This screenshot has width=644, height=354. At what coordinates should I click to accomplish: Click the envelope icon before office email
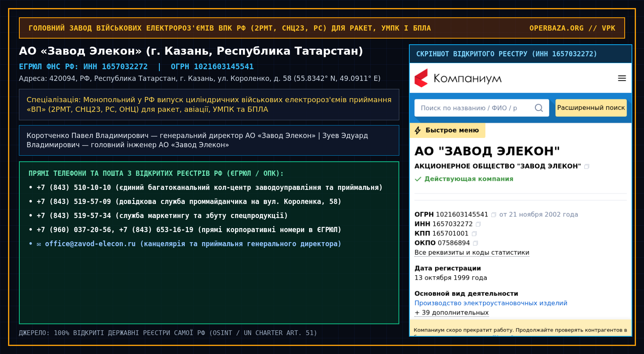coord(39,244)
